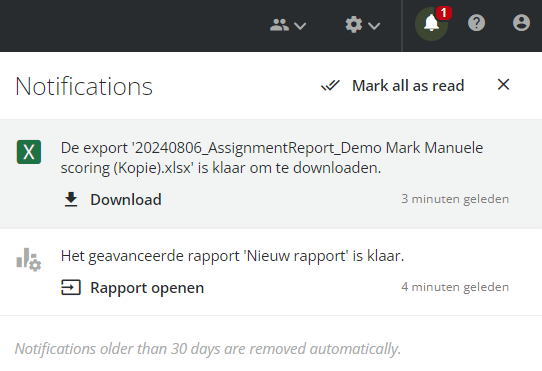Open the help question mark icon

click(476, 23)
